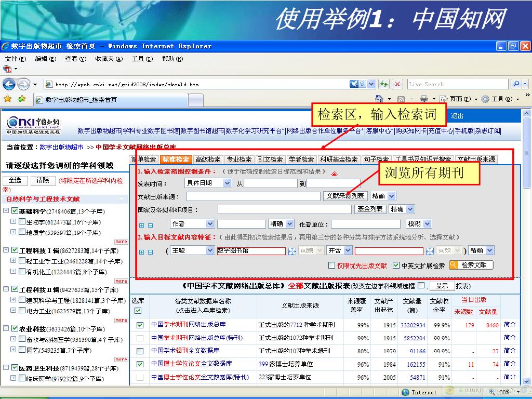
Task: Switch to 高级检索 tab
Action: pyautogui.click(x=208, y=159)
